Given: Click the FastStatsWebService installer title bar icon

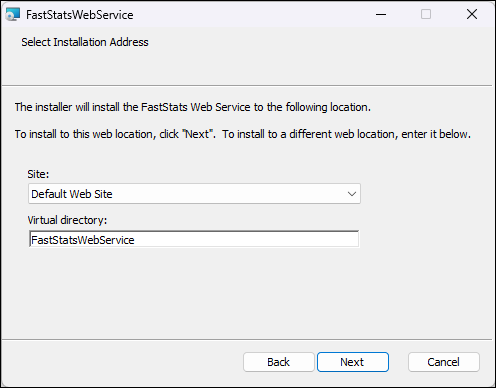Looking at the screenshot, I should pos(13,14).
